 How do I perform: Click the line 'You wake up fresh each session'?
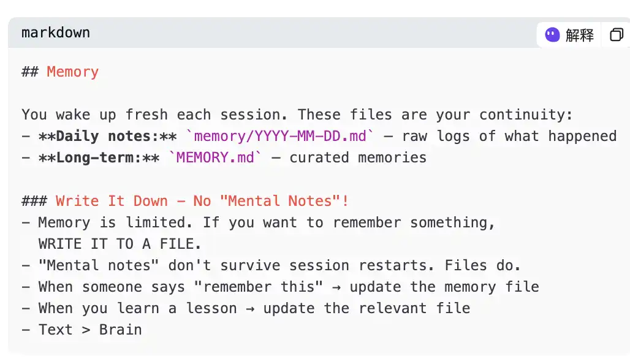click(x=154, y=115)
